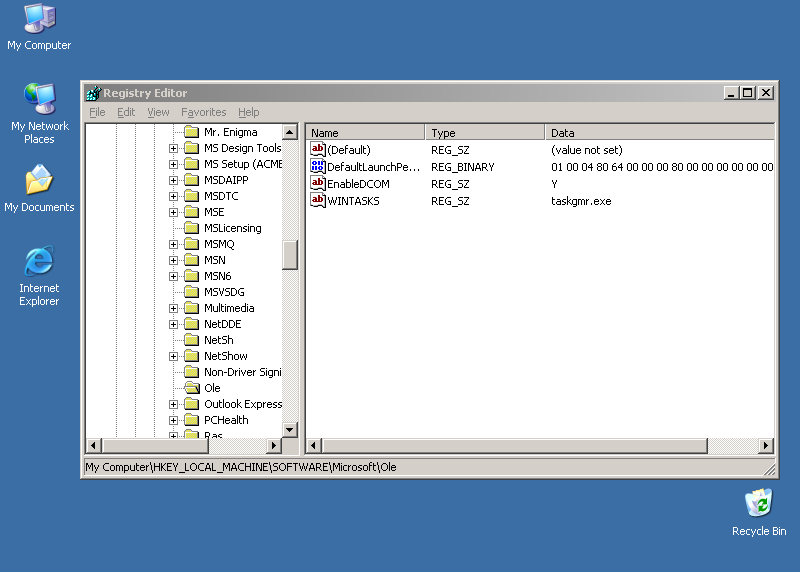Viewport: 800px width, 572px height.
Task: Expand the MSN key
Action: point(173,260)
